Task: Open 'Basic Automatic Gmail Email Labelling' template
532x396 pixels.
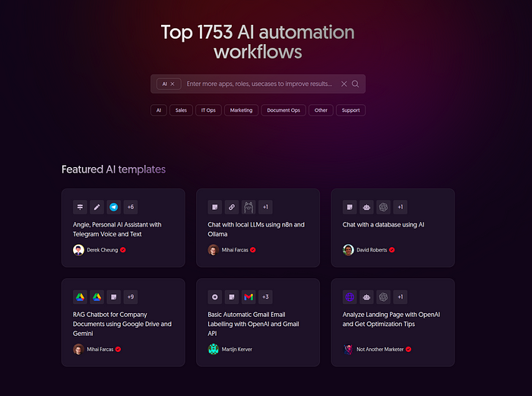Action: [253, 324]
